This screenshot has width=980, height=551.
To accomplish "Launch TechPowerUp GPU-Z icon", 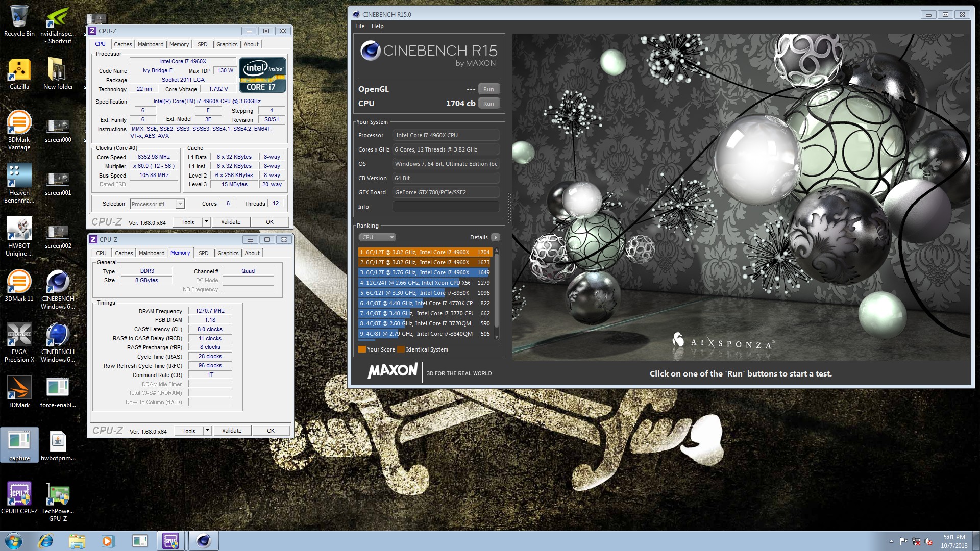I will pos(58,502).
